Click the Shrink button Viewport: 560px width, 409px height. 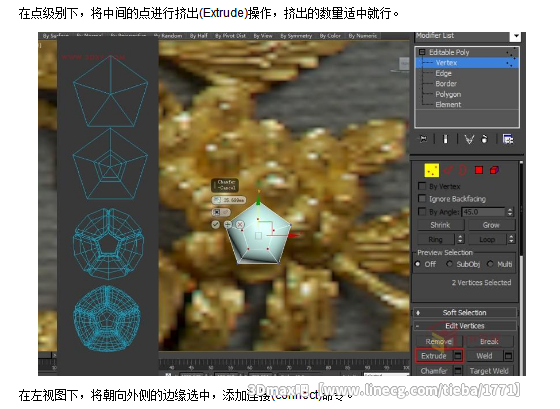click(x=440, y=225)
